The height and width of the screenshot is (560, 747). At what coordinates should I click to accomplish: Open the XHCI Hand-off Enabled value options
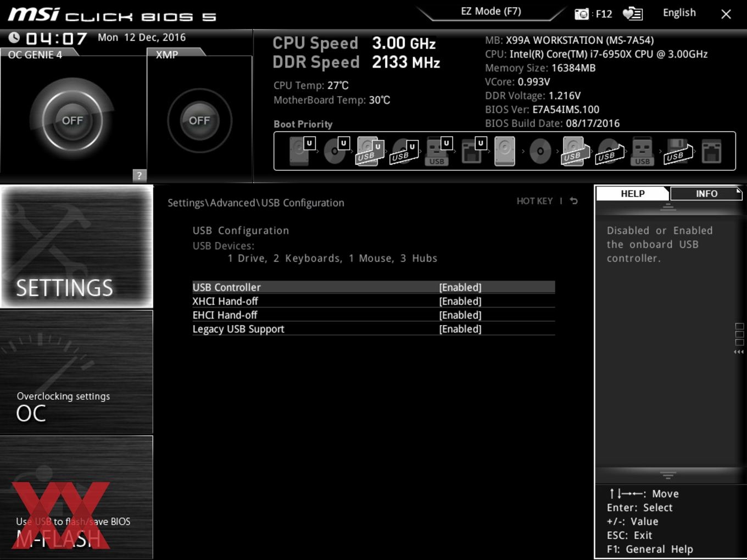460,301
